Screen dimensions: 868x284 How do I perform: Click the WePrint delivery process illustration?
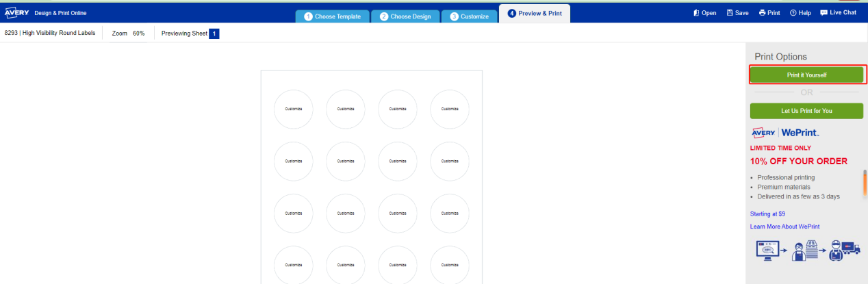[x=807, y=250]
